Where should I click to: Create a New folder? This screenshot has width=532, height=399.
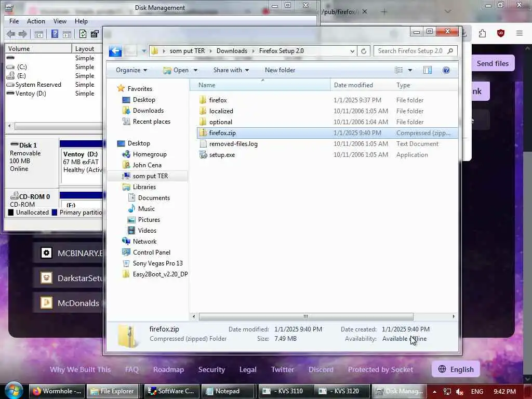coord(280,70)
